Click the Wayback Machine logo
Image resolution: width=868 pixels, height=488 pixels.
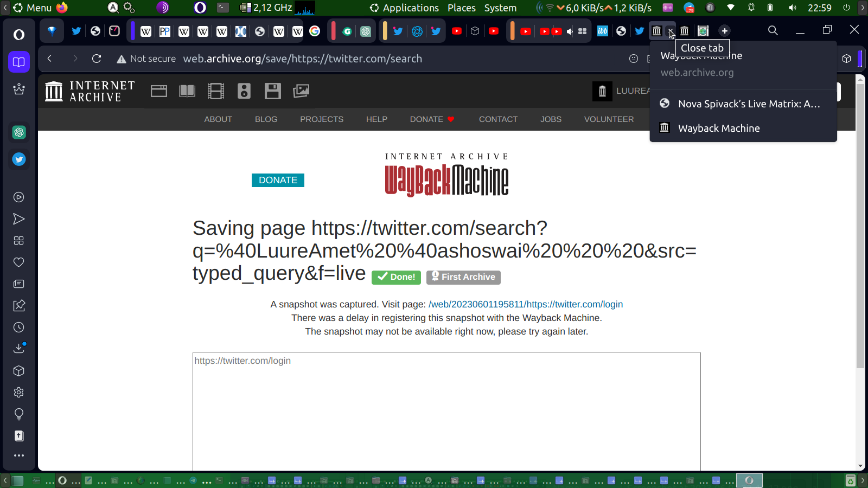coord(446,175)
